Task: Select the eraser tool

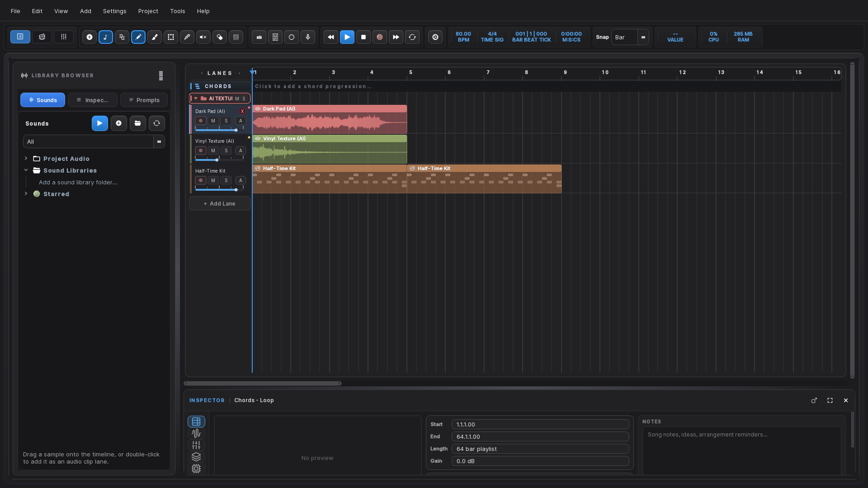Action: 220,37
